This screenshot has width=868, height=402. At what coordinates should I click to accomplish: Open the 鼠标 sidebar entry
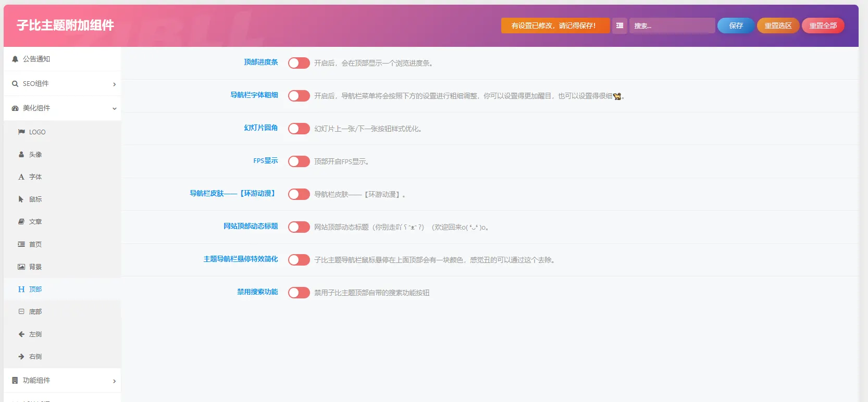tap(63, 199)
